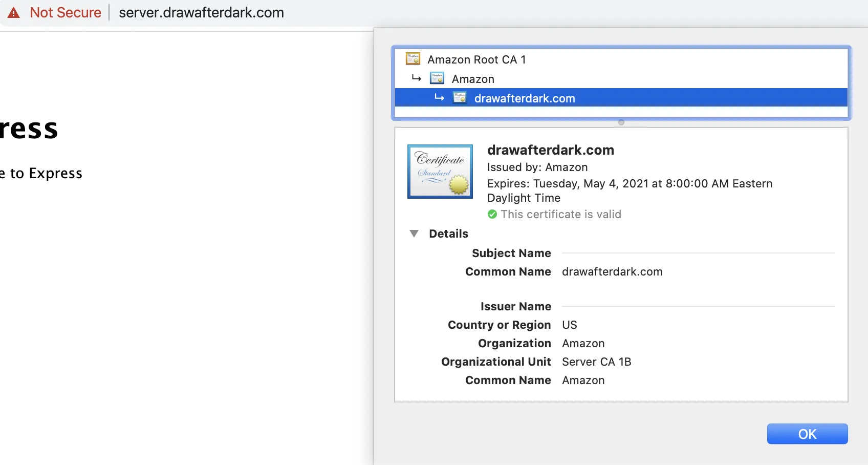Click the large Certificate Standard image
Viewport: 868px width, 465px height.
[440, 172]
